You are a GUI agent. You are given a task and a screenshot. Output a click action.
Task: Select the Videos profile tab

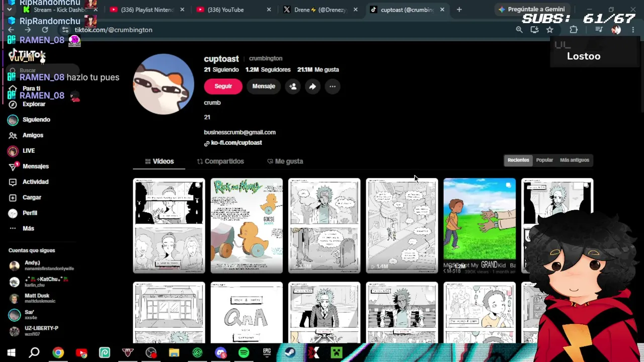click(x=159, y=161)
